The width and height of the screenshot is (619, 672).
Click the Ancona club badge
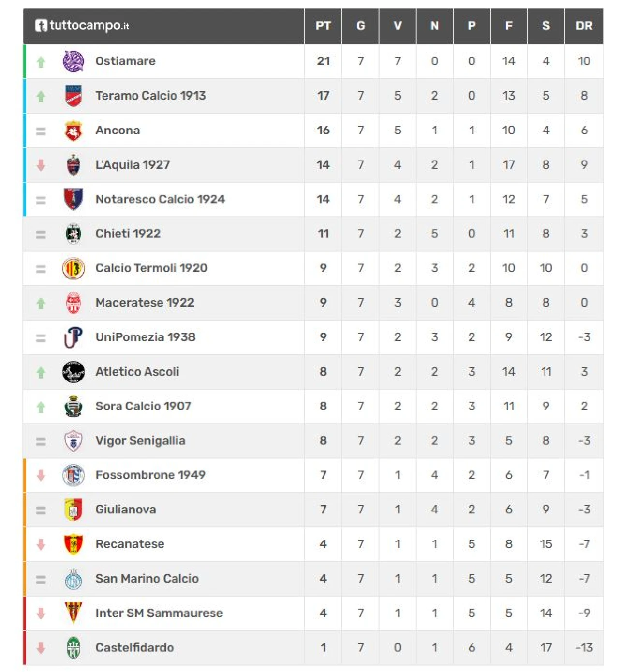point(74,131)
